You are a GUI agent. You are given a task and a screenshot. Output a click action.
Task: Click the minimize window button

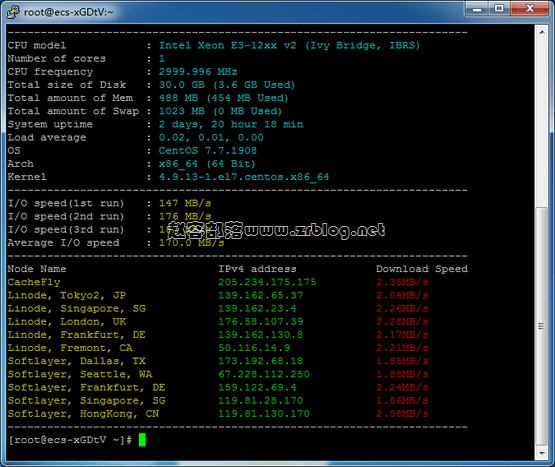click(x=477, y=8)
